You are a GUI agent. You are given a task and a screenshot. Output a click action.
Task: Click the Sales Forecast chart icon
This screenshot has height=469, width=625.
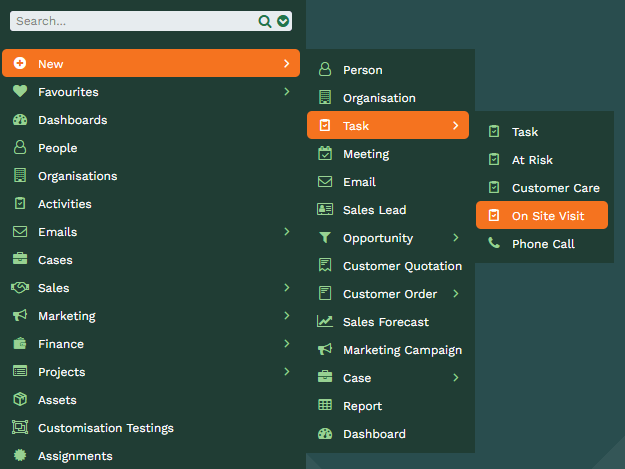pyautogui.click(x=325, y=321)
